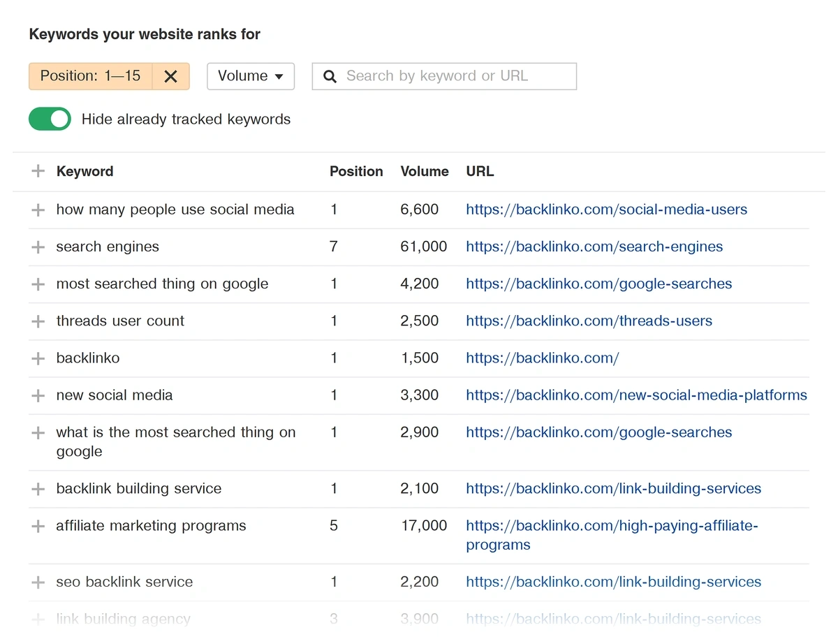
Task: Add 'affiliate marketing programs' plus icon
Action: point(38,526)
